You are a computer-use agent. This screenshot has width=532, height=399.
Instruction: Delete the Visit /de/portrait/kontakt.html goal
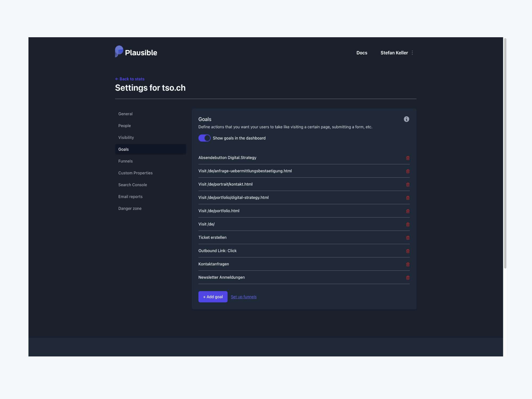(408, 185)
